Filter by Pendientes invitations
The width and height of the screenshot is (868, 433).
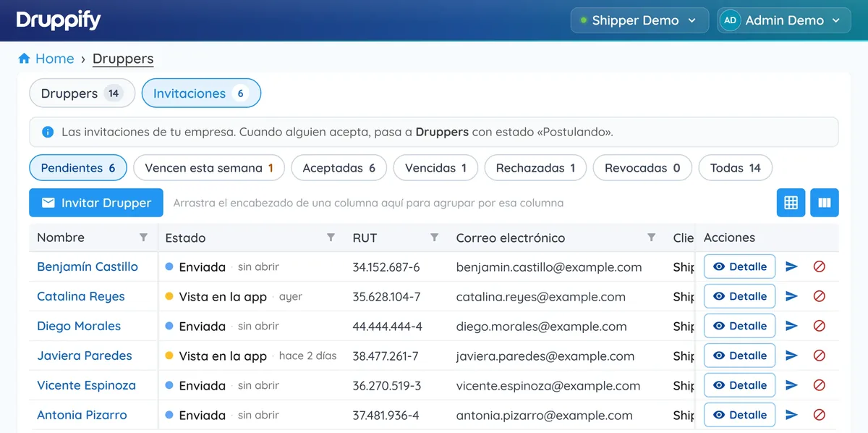click(x=78, y=168)
